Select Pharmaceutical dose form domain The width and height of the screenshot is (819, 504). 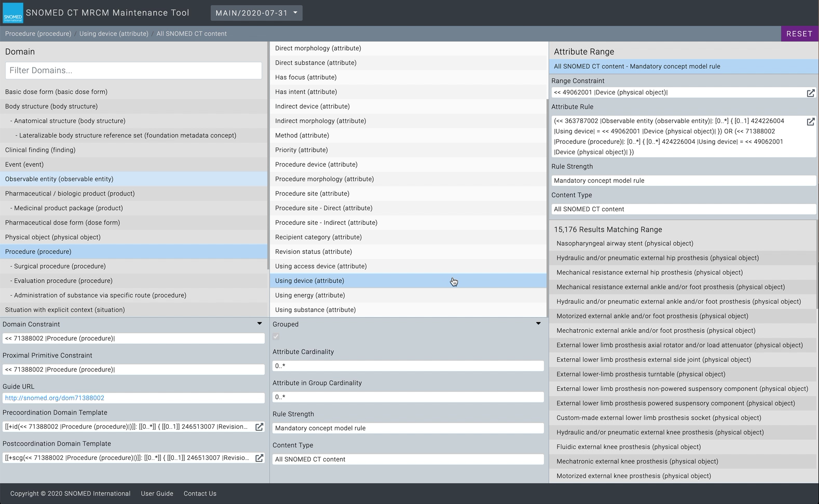(x=134, y=223)
